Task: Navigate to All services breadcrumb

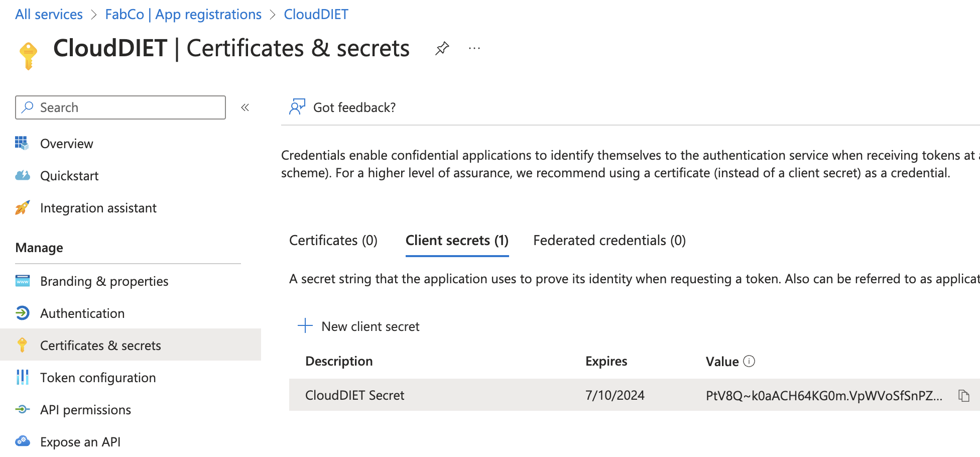Action: click(49, 15)
